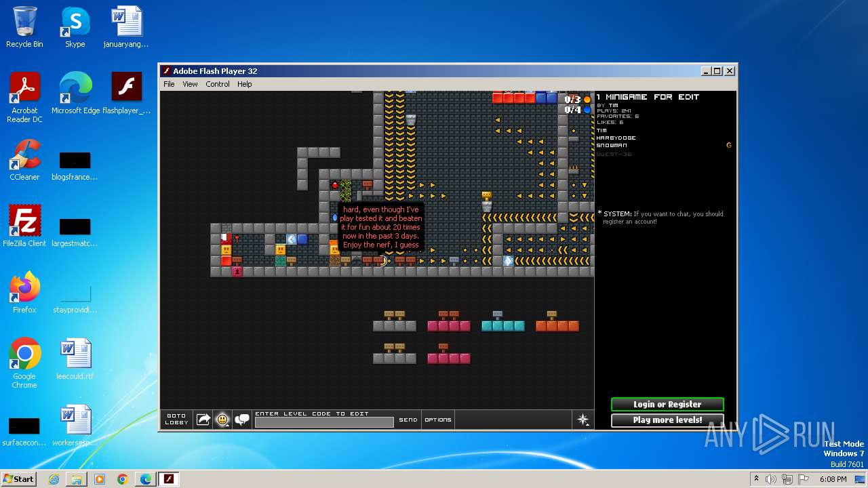
Task: Click the Windows Start button
Action: 19,479
